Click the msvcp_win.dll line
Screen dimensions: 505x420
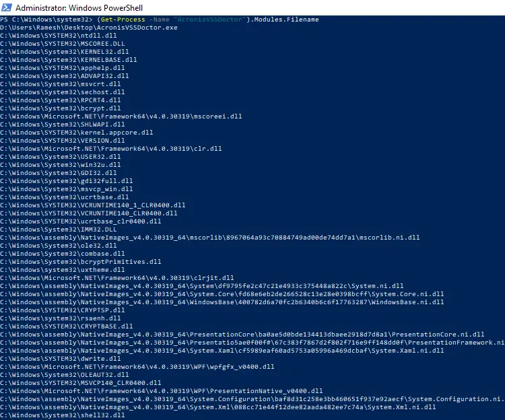click(67, 189)
